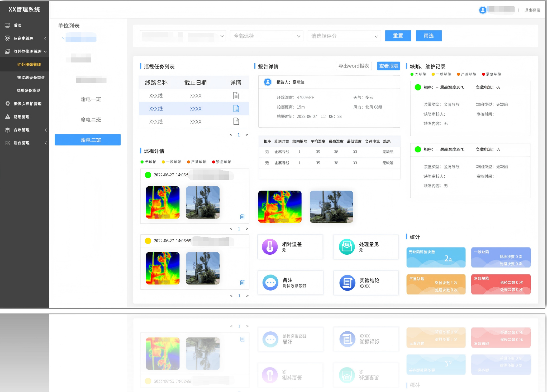This screenshot has width=547, height=392.
Task: Toggle the 无缺陷 legend dot in 巡视详情
Action: [142, 162]
